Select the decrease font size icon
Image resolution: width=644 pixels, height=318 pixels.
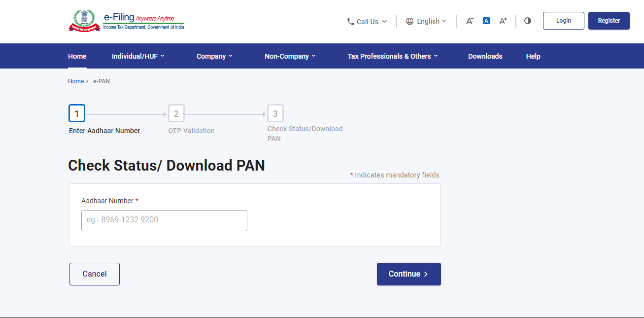(x=469, y=21)
